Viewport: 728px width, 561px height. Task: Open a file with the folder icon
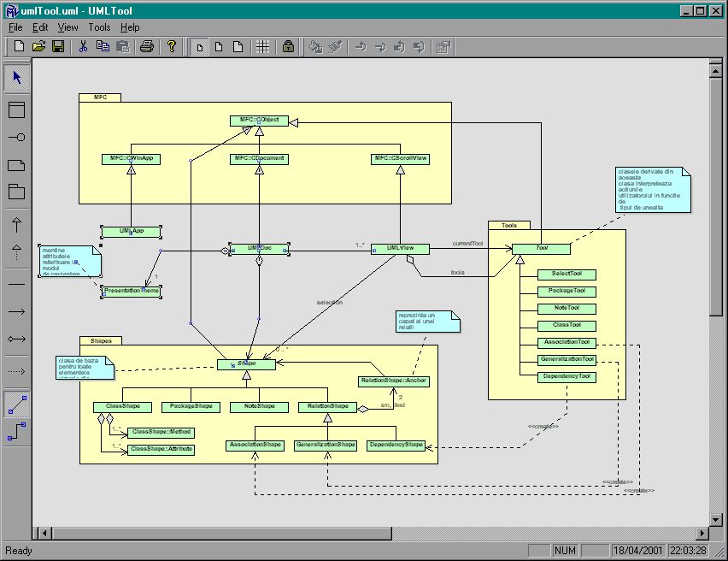[x=38, y=46]
